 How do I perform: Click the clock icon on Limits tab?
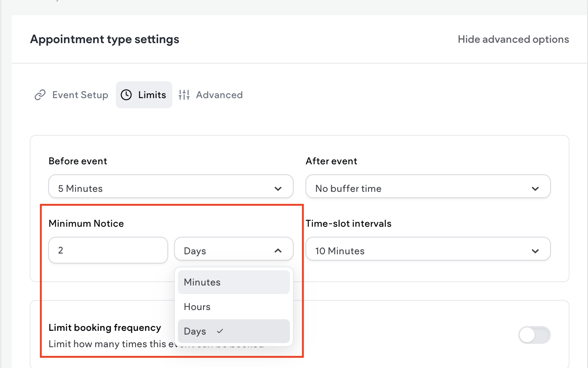126,95
